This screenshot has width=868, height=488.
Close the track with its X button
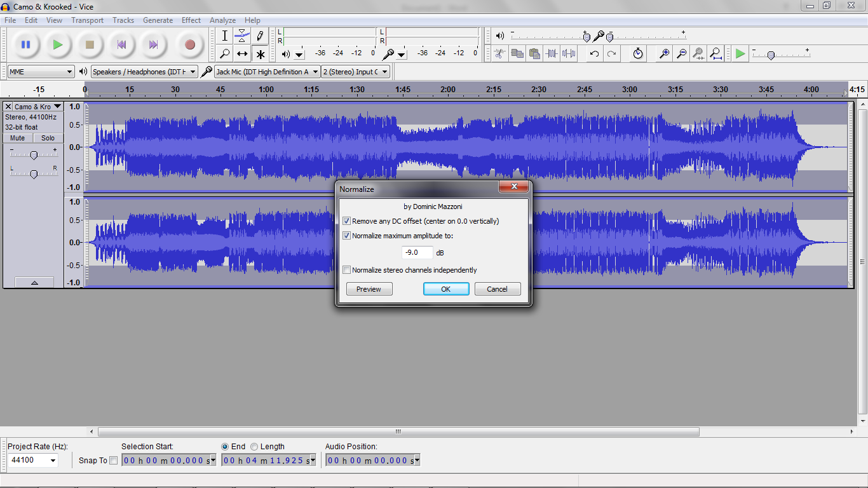[8, 107]
